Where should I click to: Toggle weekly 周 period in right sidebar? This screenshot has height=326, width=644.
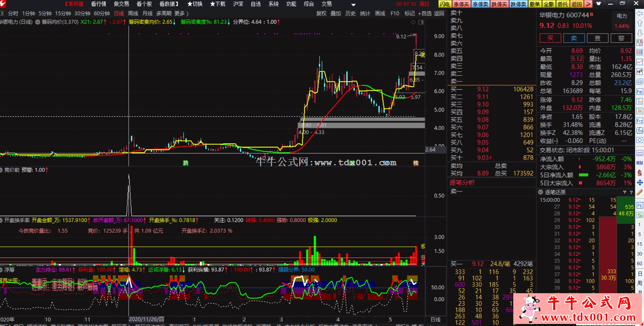click(640, 283)
